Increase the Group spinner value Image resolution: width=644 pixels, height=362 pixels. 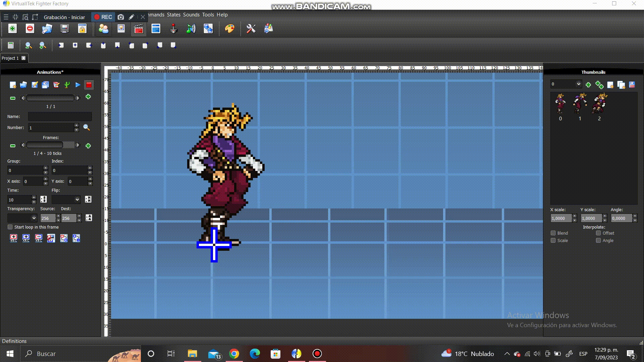[x=46, y=168]
